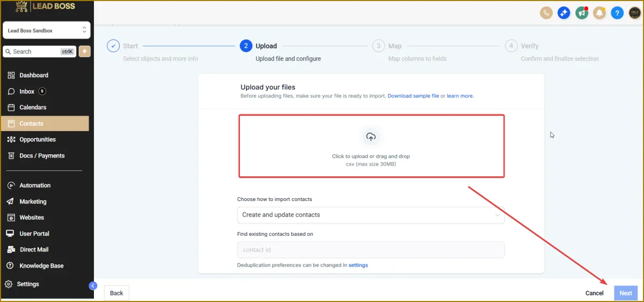
Task: Click the upload cloud icon
Action: click(x=371, y=137)
